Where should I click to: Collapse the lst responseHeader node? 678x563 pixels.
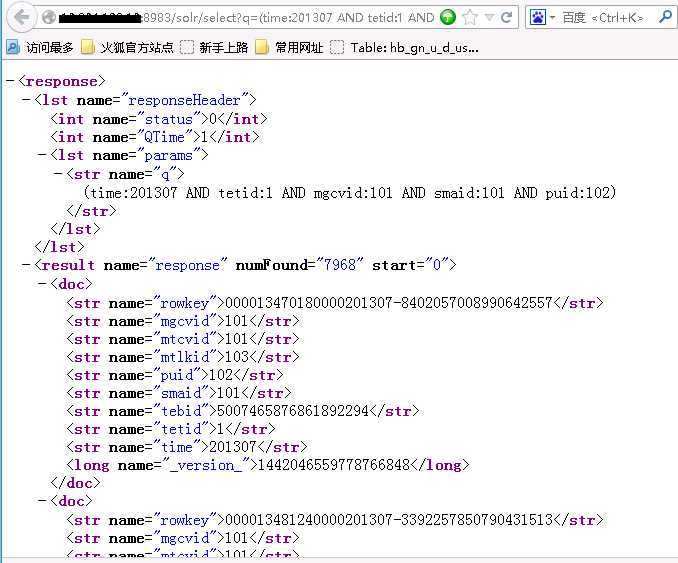(x=26, y=100)
